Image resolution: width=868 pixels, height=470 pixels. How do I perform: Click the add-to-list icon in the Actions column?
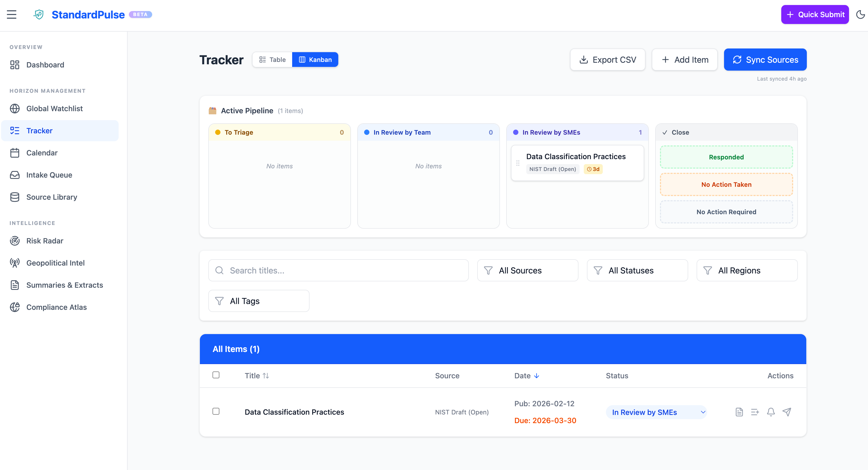[x=755, y=412]
